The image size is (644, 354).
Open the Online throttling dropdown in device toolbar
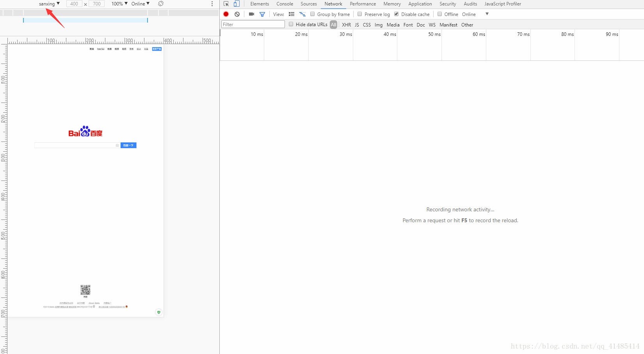[141, 4]
